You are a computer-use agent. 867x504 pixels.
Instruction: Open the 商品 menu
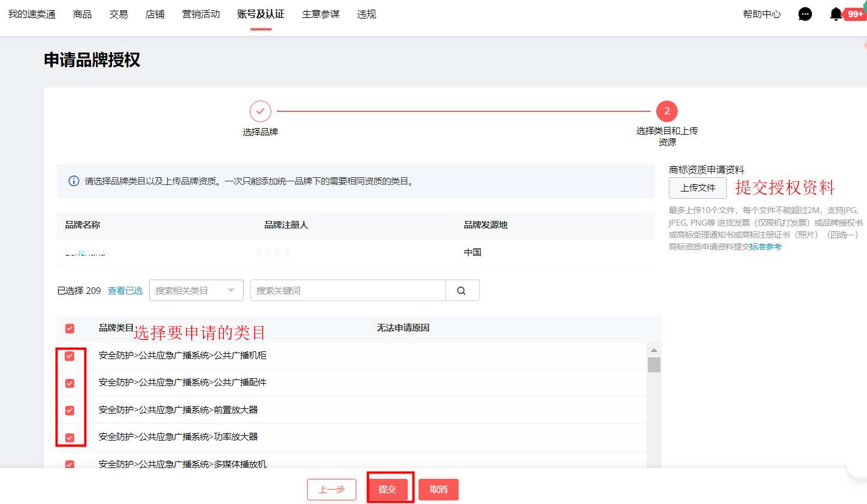point(83,14)
